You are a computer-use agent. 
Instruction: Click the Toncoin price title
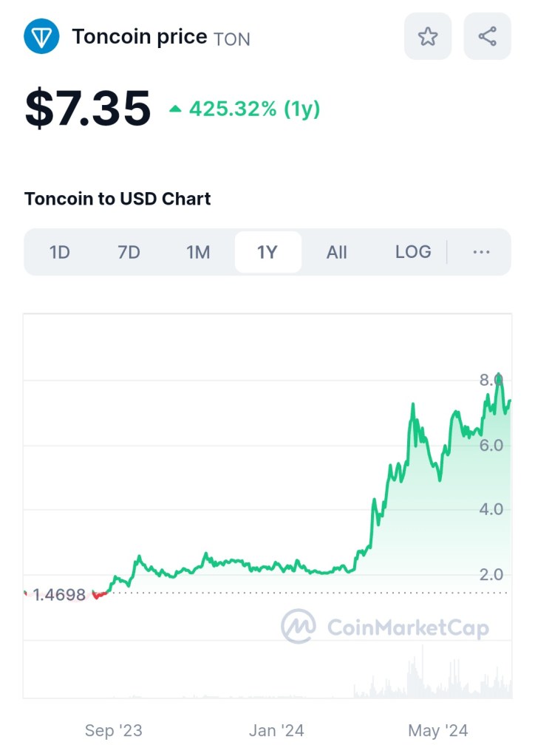tap(140, 37)
